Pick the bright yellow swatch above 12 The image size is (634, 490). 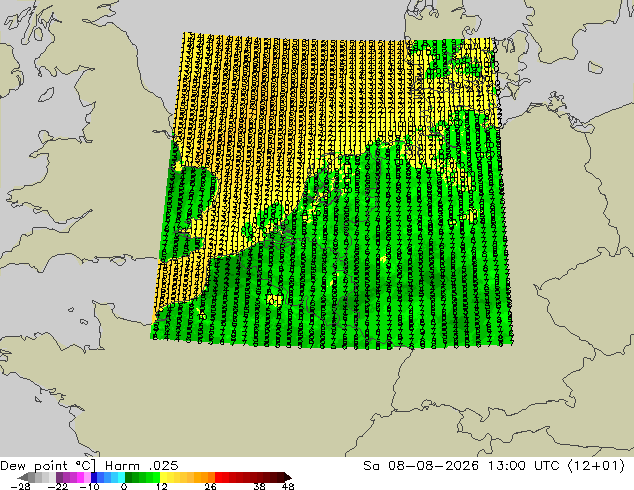pos(163,477)
